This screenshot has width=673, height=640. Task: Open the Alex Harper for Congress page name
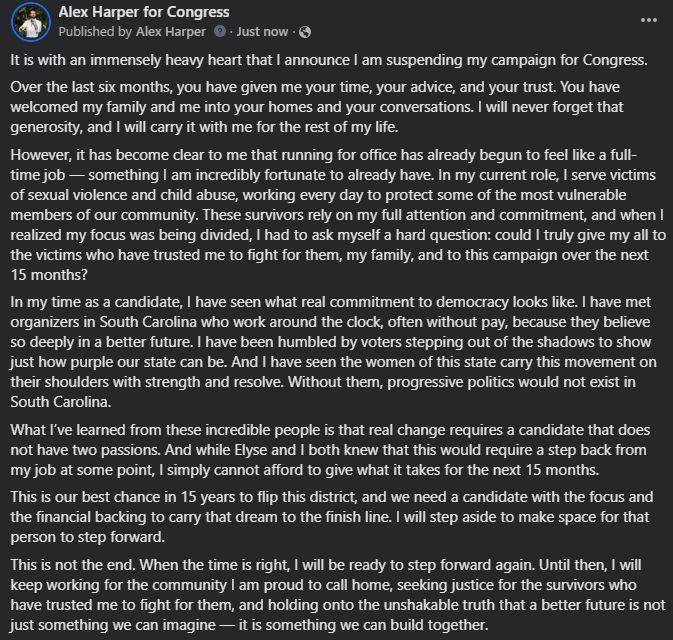[x=144, y=12]
